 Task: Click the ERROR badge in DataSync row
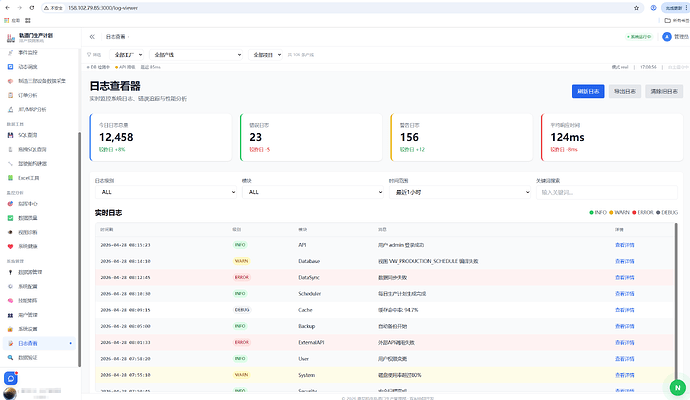242,278
